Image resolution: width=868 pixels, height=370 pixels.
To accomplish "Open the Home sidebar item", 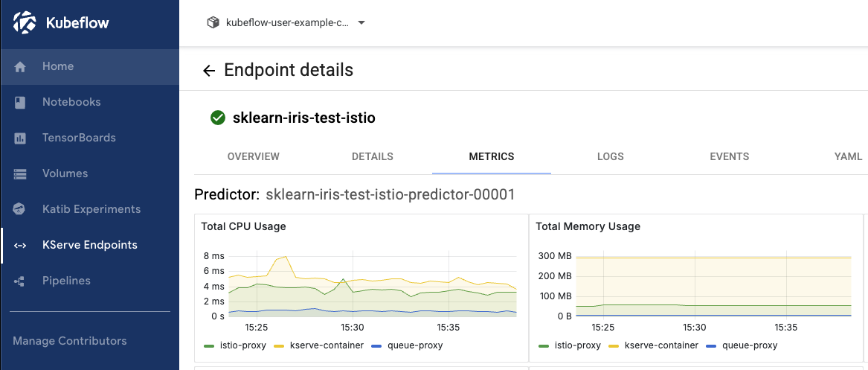I will coord(90,66).
